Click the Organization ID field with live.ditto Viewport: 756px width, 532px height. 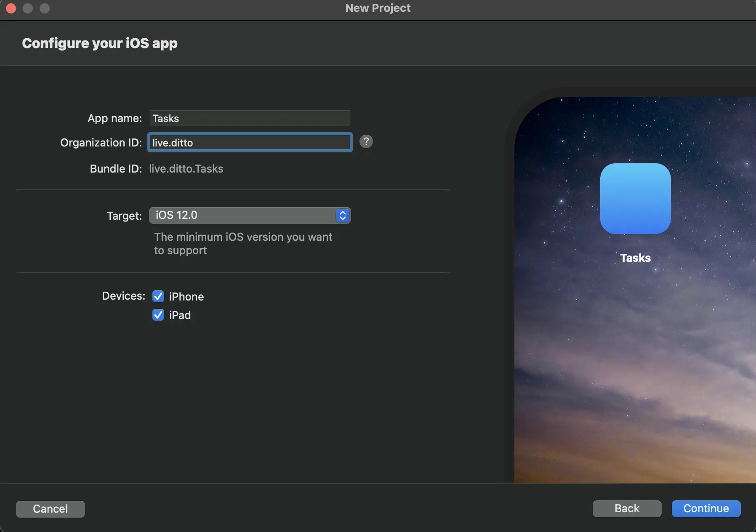(250, 143)
